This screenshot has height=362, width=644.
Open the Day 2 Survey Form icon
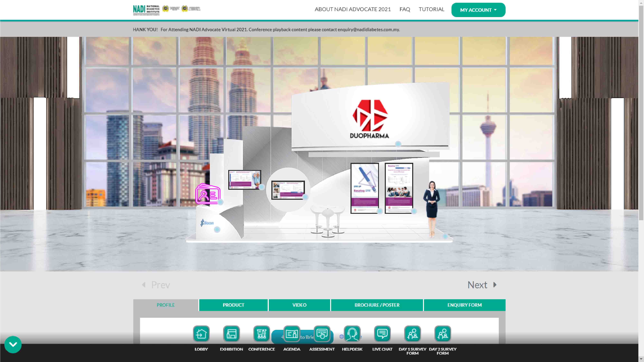coord(442,334)
